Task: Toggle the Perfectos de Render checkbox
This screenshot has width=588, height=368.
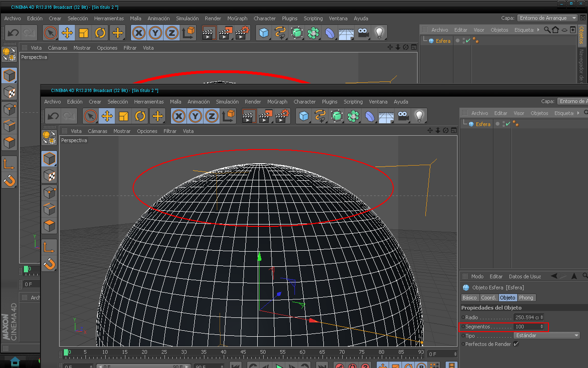Action: pos(516,344)
